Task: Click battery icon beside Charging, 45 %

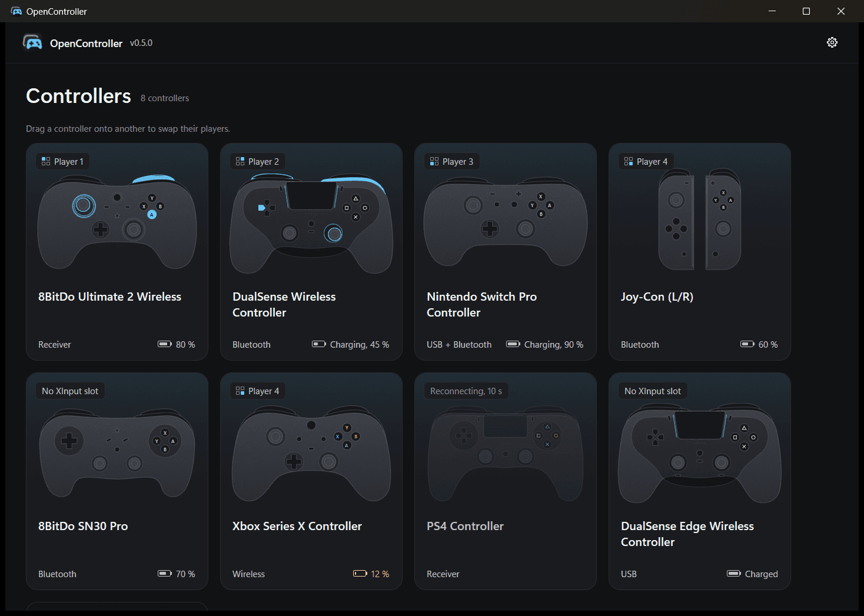Action: (x=319, y=344)
